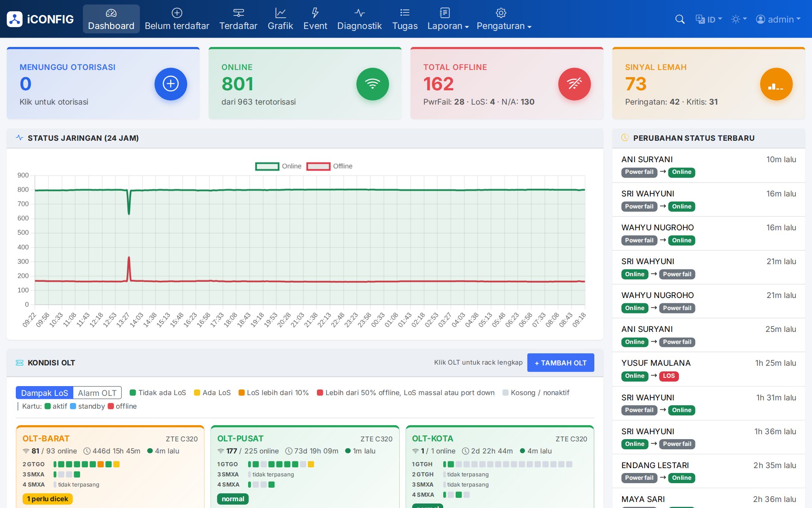
Task: Open the Diagnostik page
Action: tap(359, 19)
